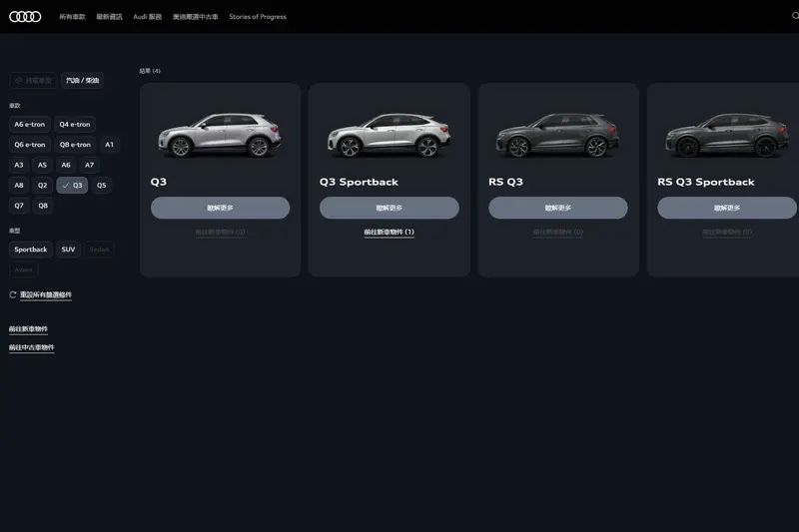Click 瞭解更多 button for Q3

tap(220, 208)
